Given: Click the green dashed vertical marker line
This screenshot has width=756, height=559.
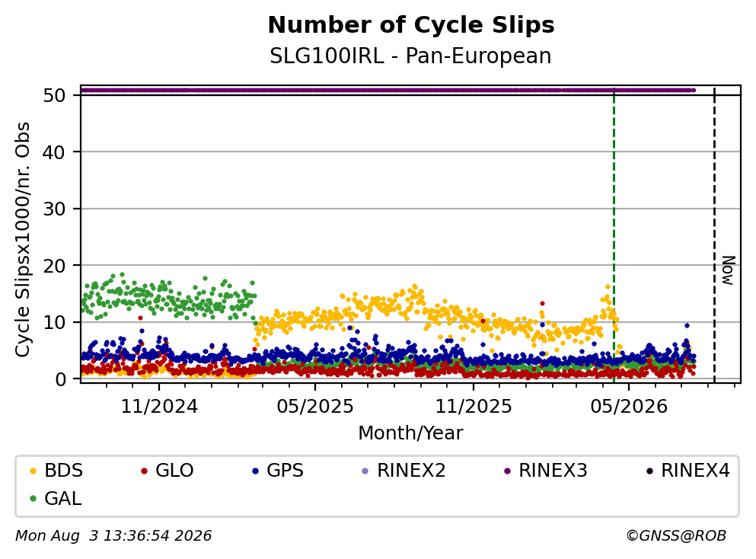Looking at the screenshot, I should pos(614,236).
